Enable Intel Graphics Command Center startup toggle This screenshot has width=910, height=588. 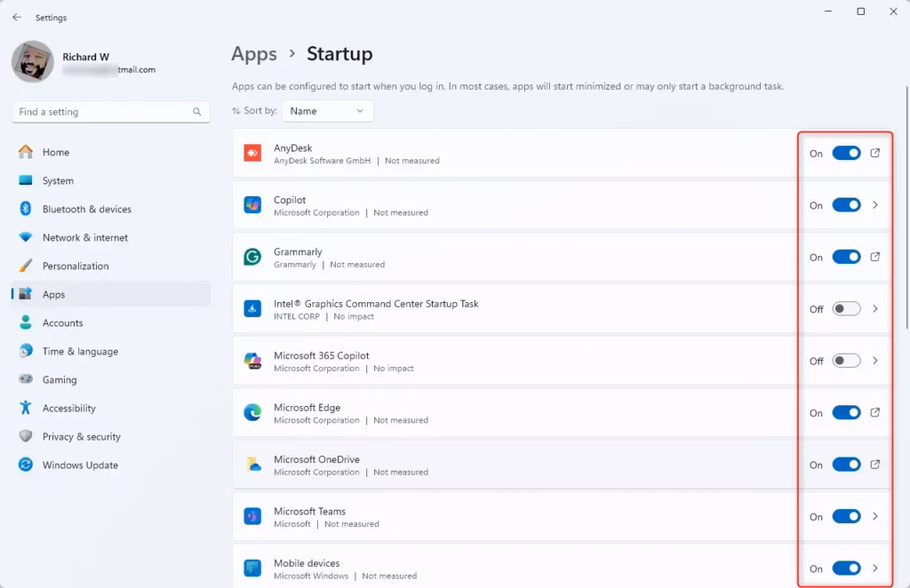846,308
